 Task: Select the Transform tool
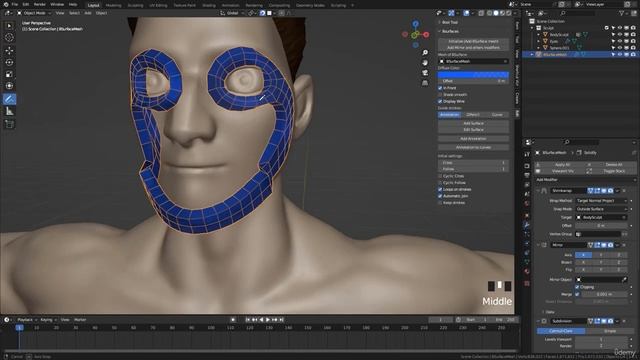coord(9,86)
